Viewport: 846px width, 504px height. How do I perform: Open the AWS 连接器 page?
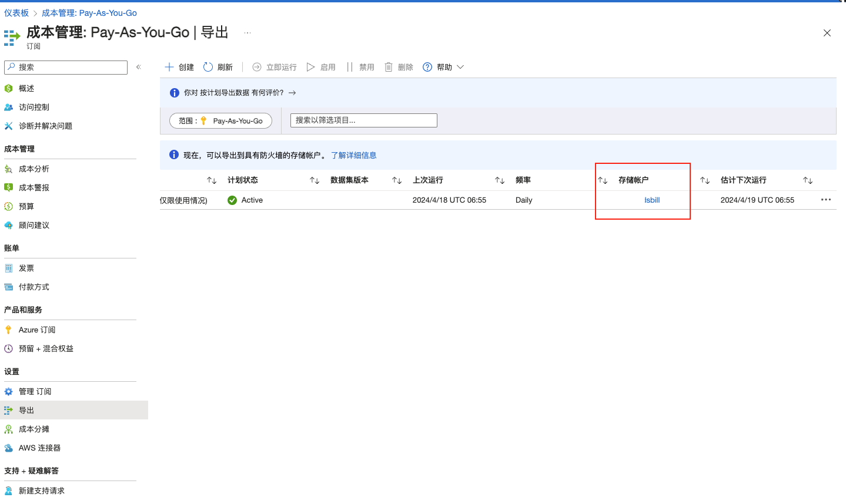[39, 448]
